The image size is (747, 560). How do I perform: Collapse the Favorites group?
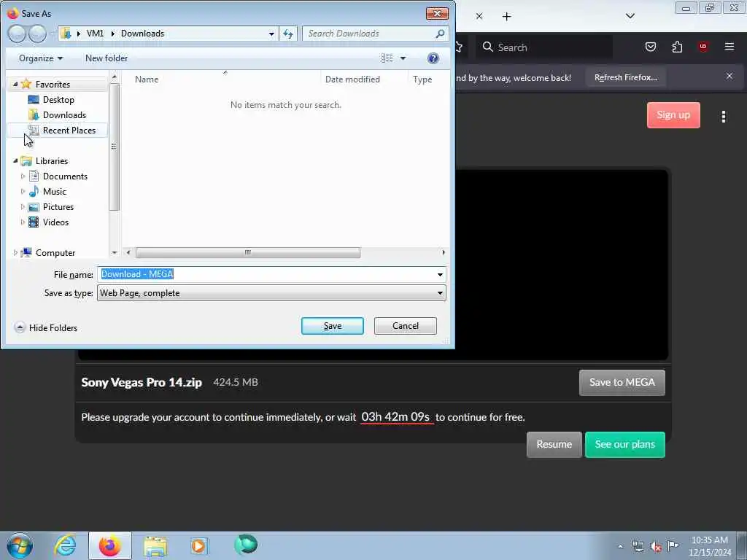pos(15,85)
